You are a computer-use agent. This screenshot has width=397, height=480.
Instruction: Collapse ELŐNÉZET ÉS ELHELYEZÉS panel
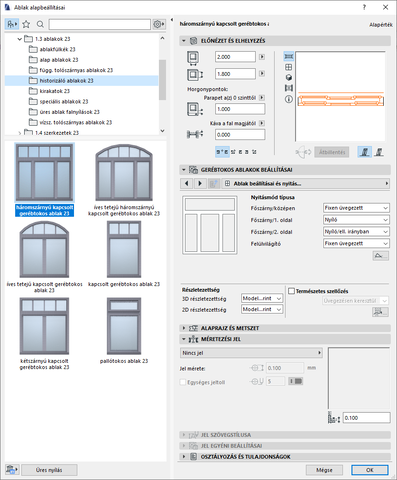coord(184,41)
